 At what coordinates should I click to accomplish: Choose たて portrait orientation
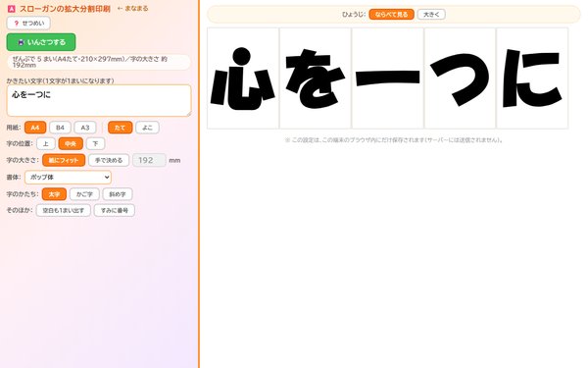coord(120,128)
